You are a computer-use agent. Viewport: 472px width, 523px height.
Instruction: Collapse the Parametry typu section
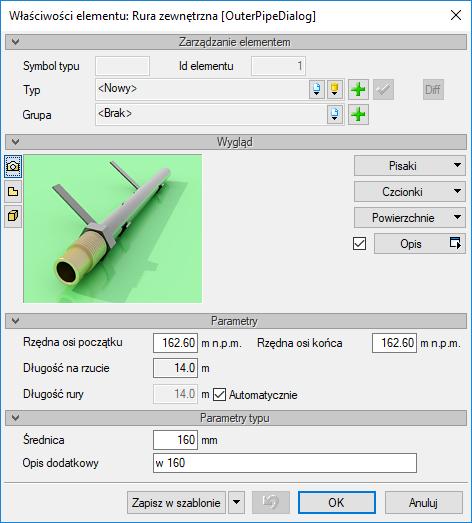click(x=15, y=418)
